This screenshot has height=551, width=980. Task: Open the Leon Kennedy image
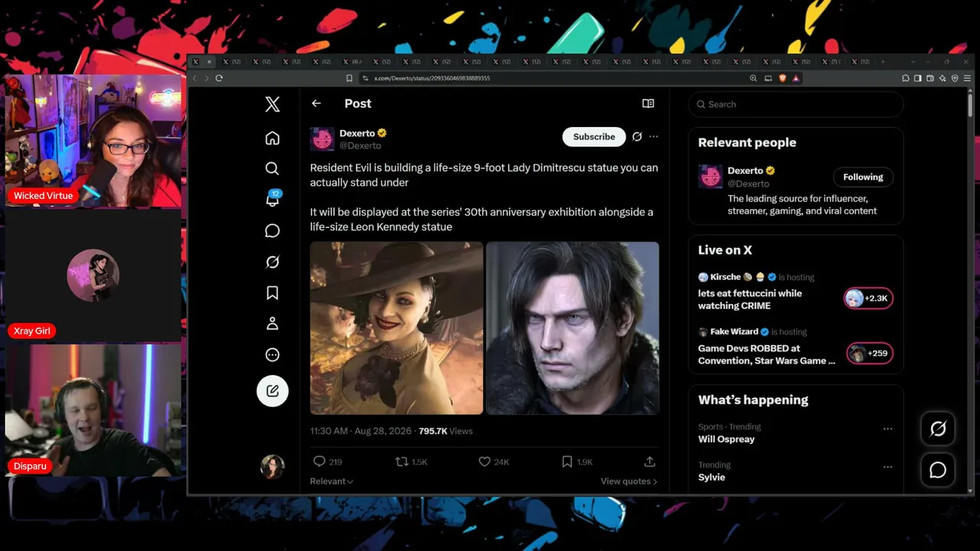(573, 328)
